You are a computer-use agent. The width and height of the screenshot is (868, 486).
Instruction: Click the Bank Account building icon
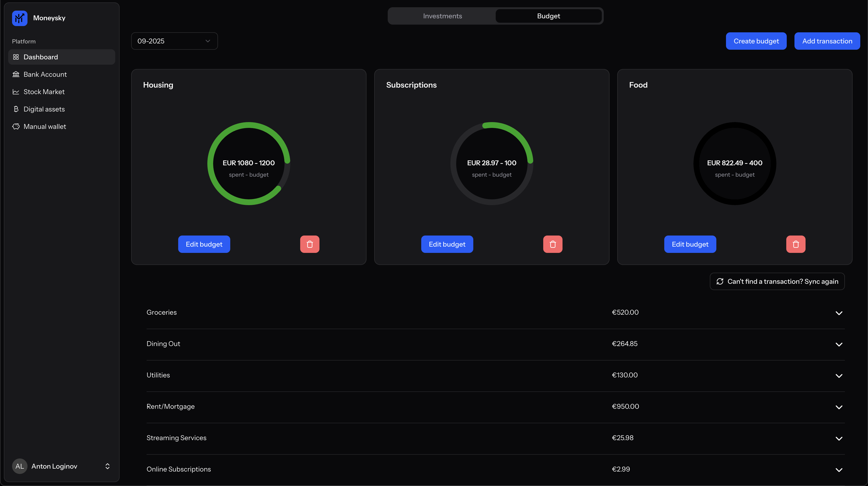pos(16,74)
